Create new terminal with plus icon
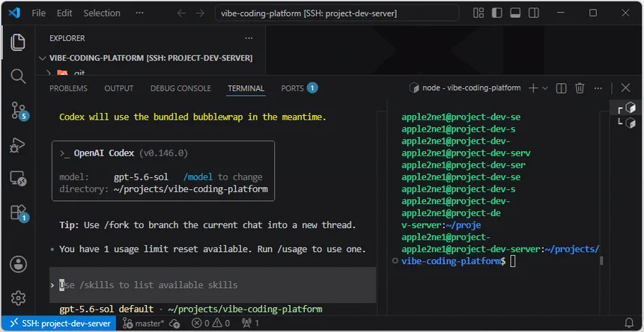 533,87
